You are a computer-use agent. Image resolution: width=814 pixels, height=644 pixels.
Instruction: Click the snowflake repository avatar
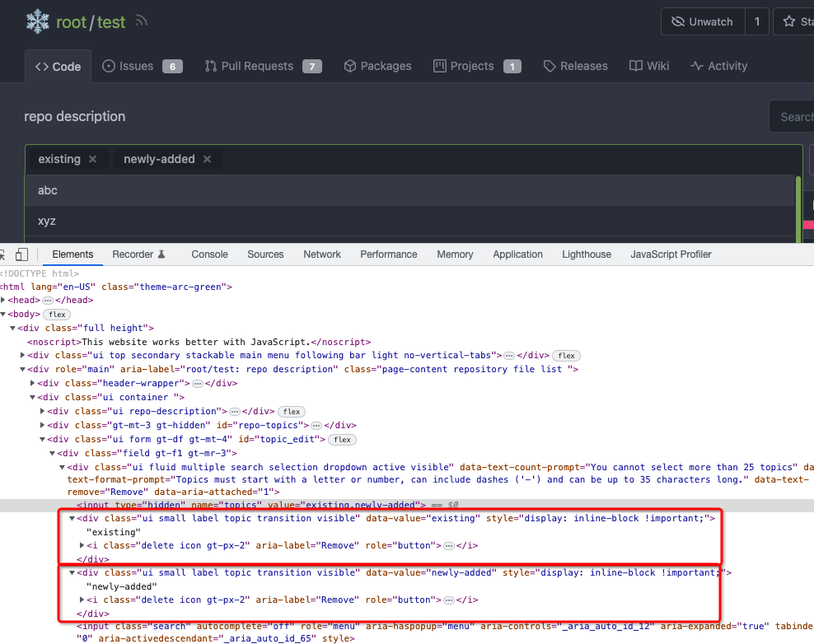tap(38, 21)
